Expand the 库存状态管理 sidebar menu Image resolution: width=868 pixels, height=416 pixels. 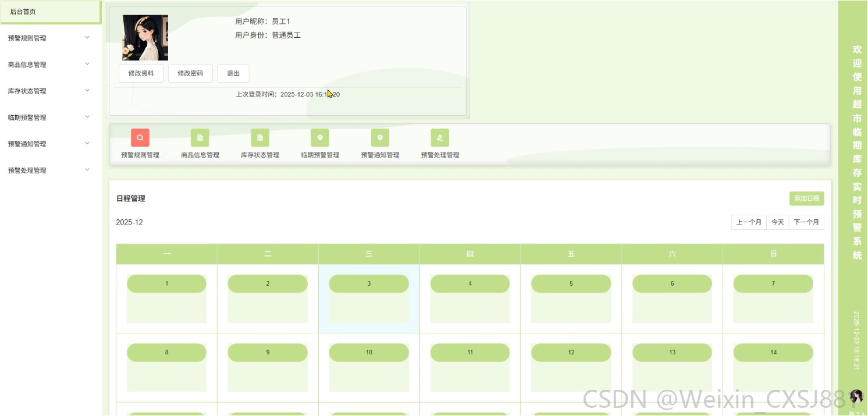(x=51, y=91)
